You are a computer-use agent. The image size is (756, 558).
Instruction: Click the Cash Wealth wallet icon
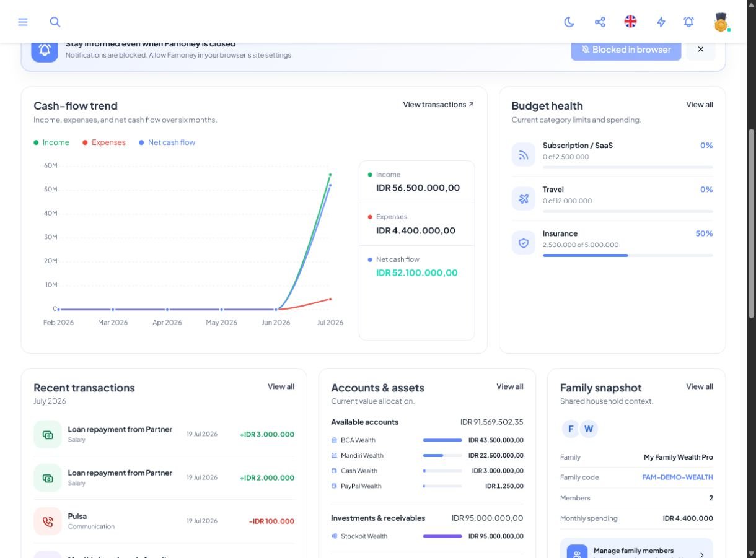tap(335, 471)
